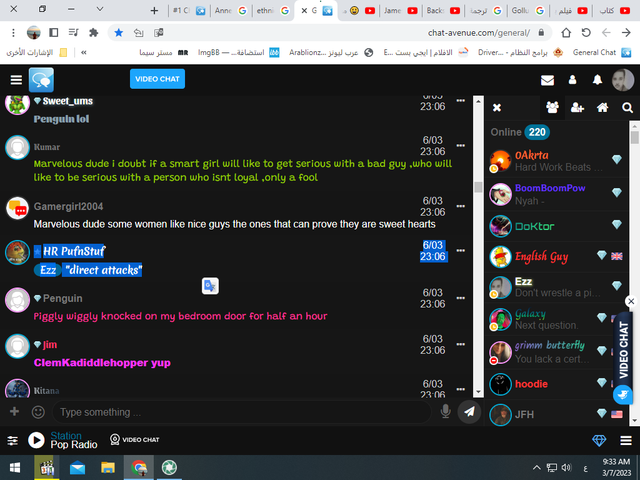Open options dots on Penguin message
The image size is (640, 480).
(x=460, y=298)
